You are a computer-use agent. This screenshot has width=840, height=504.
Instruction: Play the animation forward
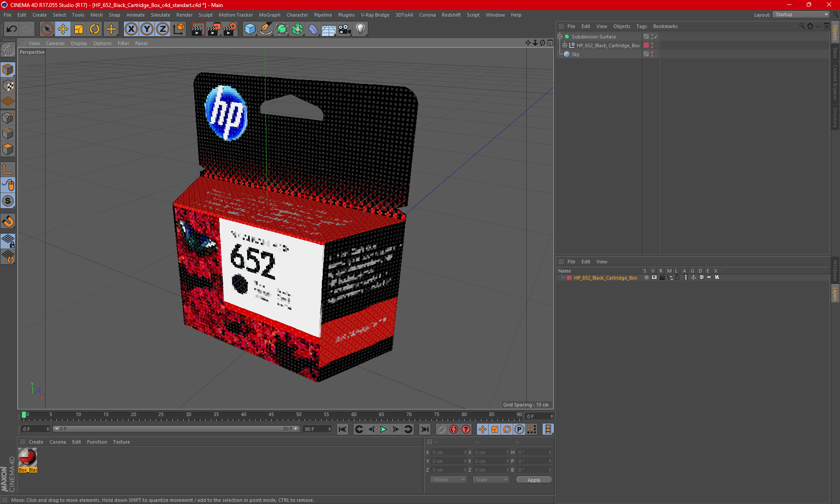(383, 429)
